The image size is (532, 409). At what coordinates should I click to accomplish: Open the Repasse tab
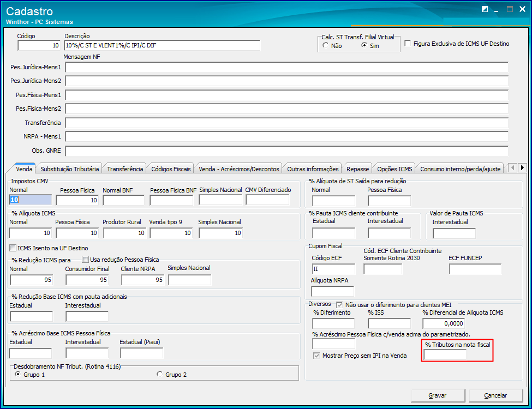[x=357, y=169]
